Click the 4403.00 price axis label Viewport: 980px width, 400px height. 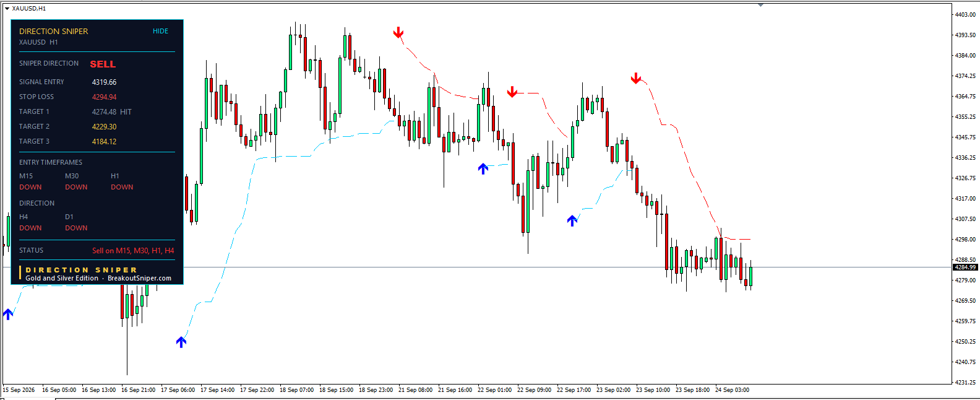(x=965, y=14)
